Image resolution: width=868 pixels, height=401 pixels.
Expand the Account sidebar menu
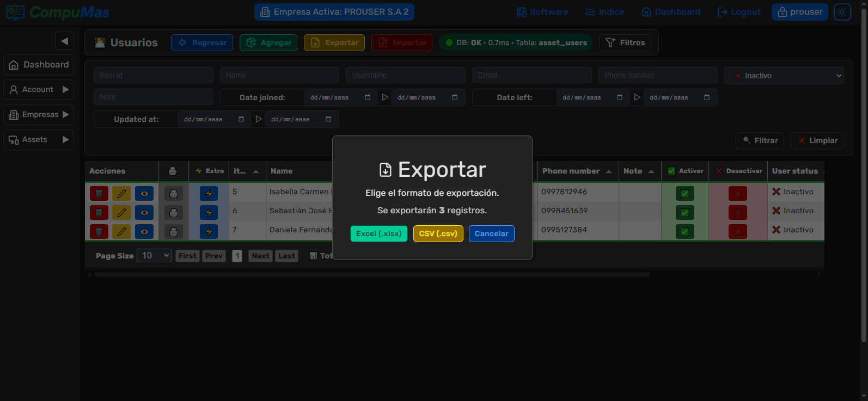(x=38, y=89)
